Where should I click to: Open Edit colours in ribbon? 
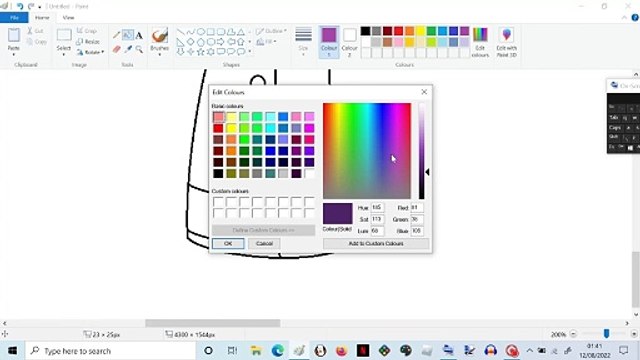click(480, 42)
